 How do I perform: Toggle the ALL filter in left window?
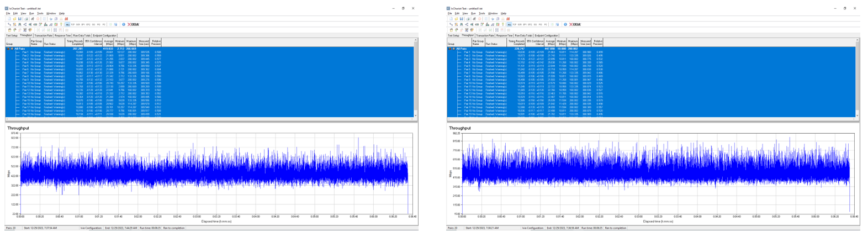[x=67, y=24]
